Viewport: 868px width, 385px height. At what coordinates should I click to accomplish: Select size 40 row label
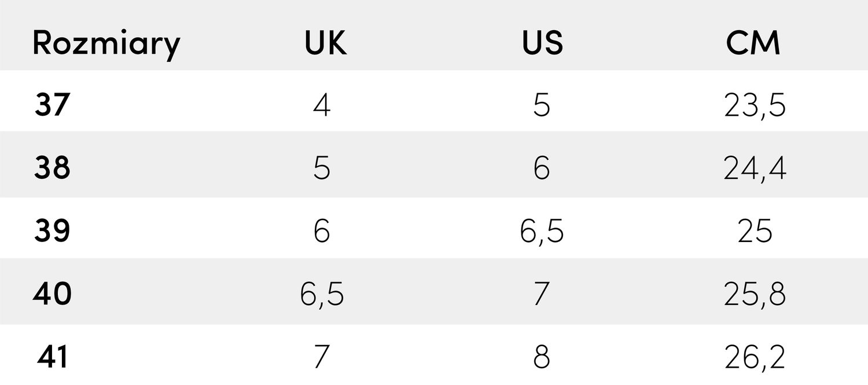pos(52,294)
